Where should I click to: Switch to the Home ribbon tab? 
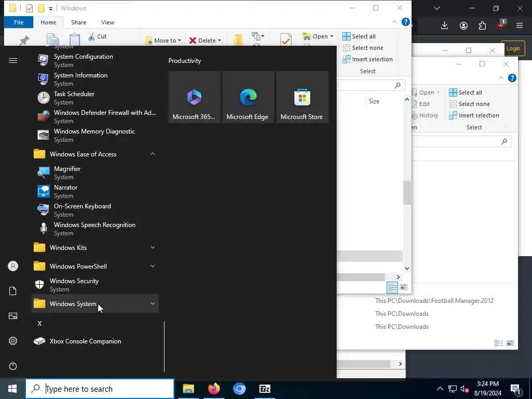(48, 22)
